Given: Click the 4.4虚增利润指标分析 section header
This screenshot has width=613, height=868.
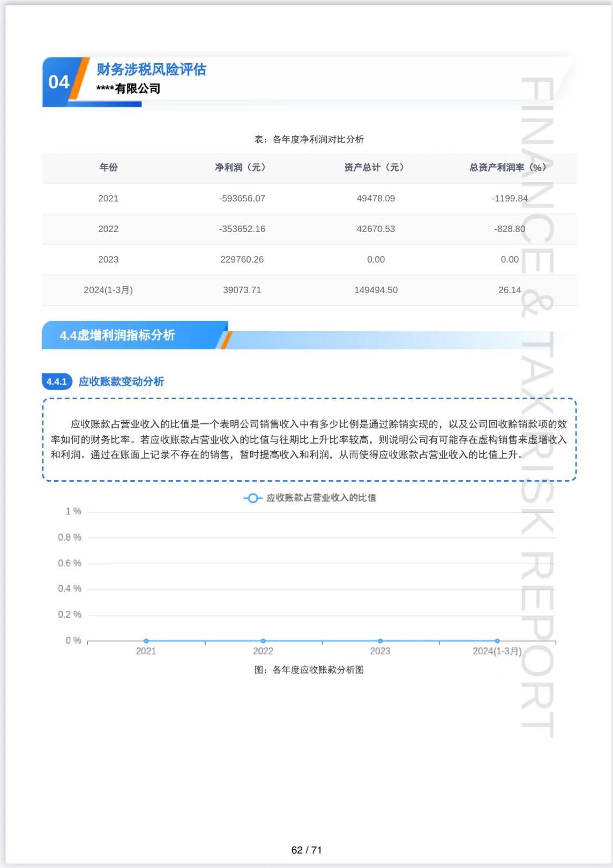Looking at the screenshot, I should coord(117,335).
